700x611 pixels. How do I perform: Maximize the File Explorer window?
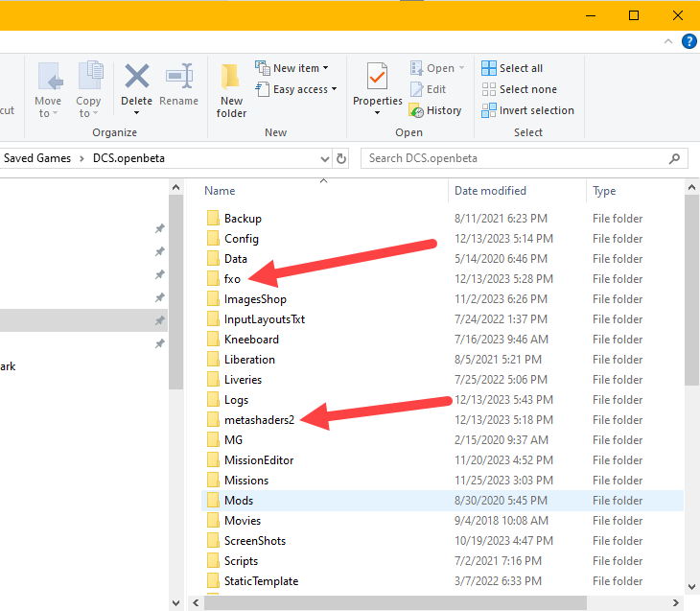point(634,15)
